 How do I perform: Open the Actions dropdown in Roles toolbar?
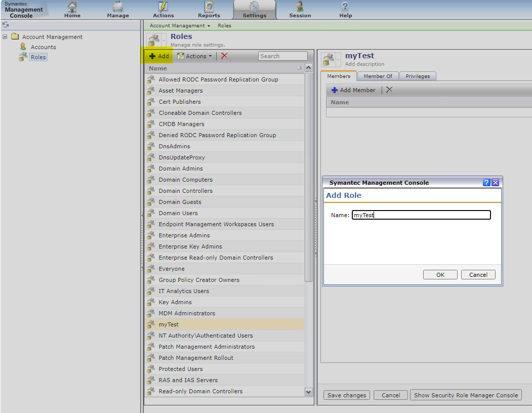195,56
